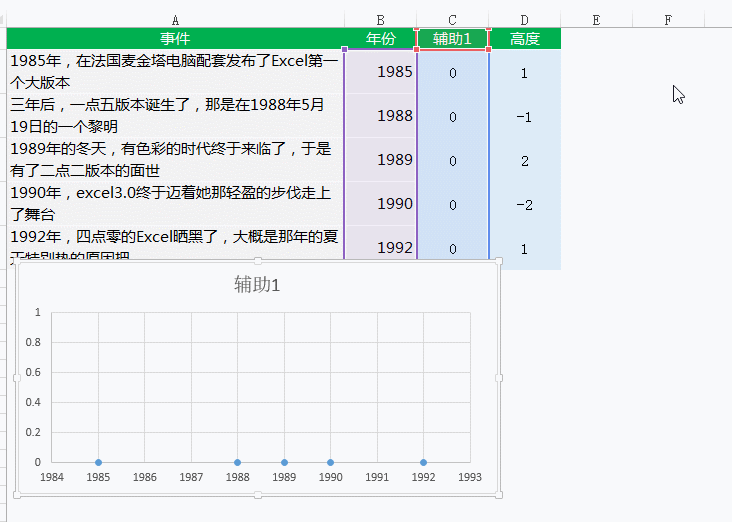This screenshot has width=732, height=522.
Task: Click purple range handle above year column
Action: 345,49
